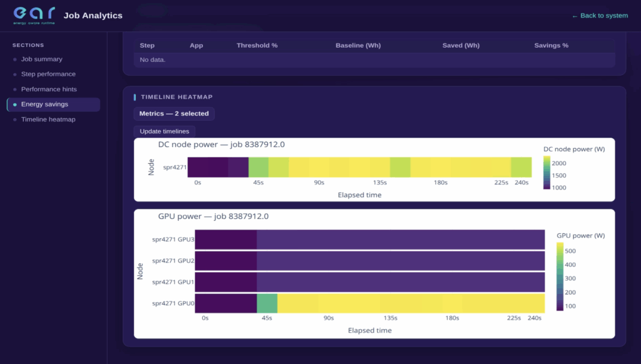Go to Step performance section

click(48, 74)
